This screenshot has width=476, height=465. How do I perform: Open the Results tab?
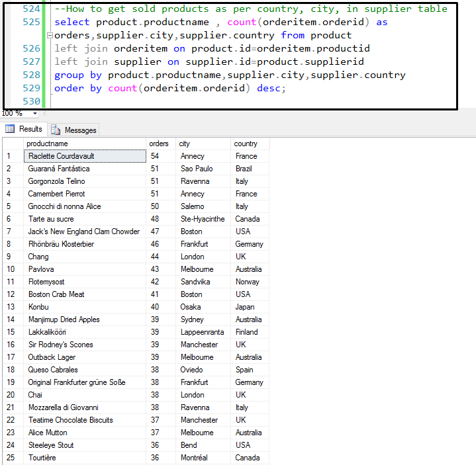pyautogui.click(x=24, y=129)
